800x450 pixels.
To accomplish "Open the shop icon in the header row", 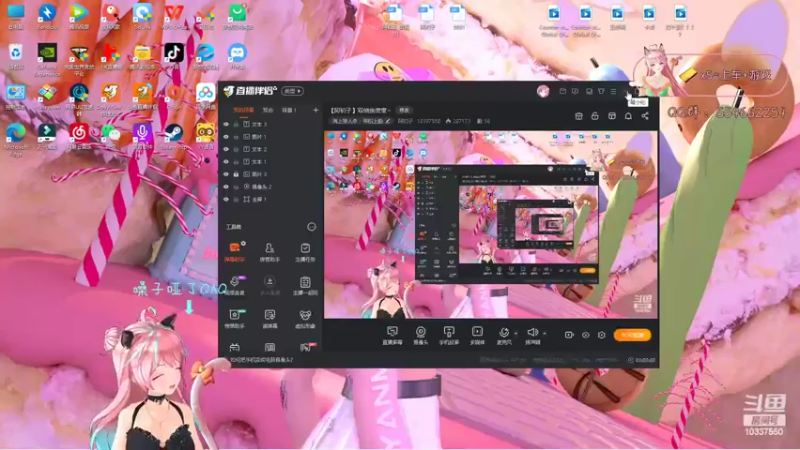I will click(x=579, y=116).
